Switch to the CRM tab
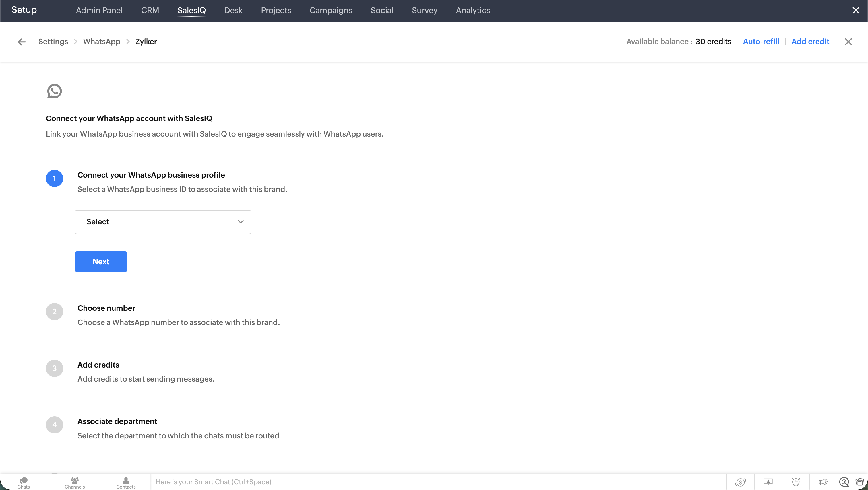This screenshot has width=868, height=490. pos(150,10)
